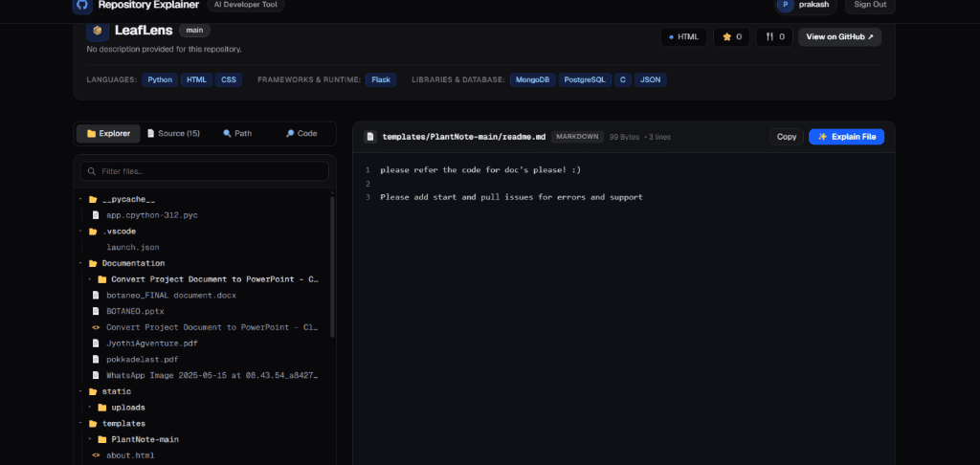
Task: Click the prakash user avatar icon
Action: [x=785, y=5]
